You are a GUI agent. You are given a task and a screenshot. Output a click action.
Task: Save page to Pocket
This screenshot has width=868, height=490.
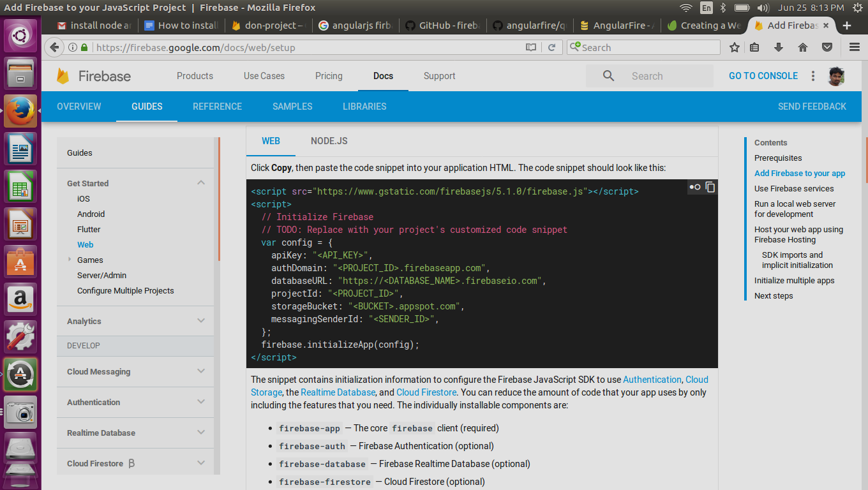pyautogui.click(x=827, y=47)
